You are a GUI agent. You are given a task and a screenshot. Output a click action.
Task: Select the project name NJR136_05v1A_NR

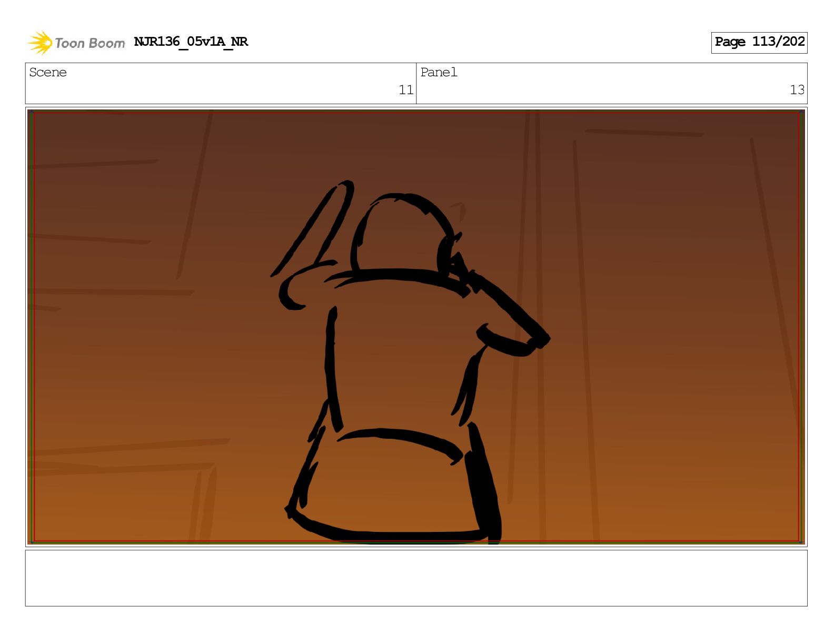(x=191, y=42)
